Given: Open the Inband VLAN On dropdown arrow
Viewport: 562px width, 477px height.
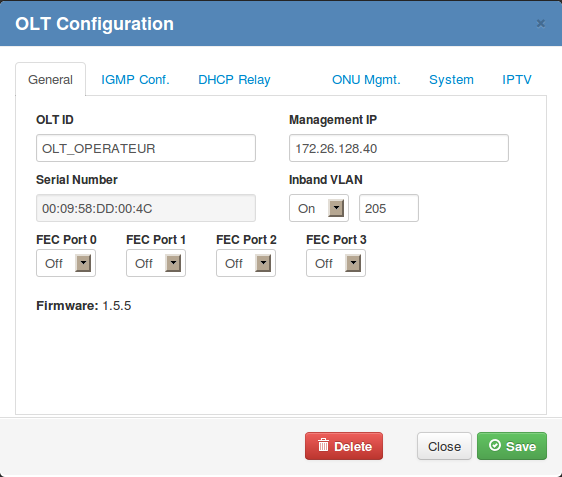Looking at the screenshot, I should click(x=336, y=208).
